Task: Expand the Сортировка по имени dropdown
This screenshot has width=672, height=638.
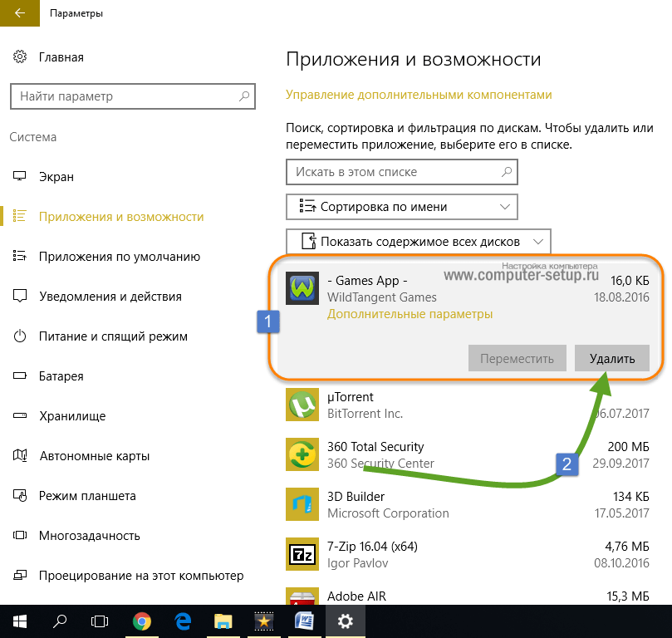Action: coord(402,207)
